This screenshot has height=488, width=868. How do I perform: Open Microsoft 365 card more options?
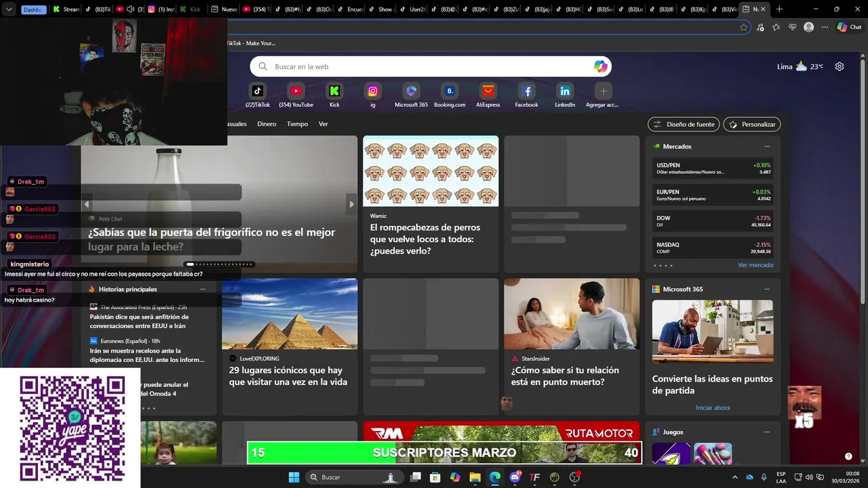767,289
